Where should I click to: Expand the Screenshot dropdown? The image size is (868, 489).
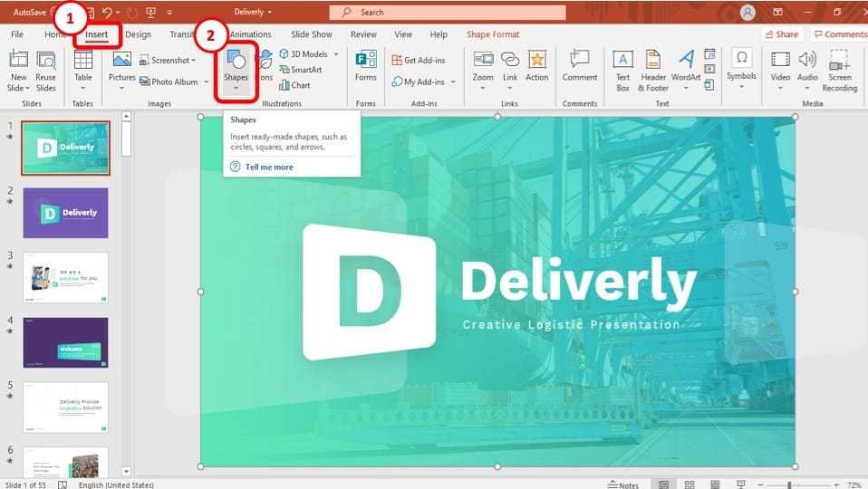click(x=194, y=61)
